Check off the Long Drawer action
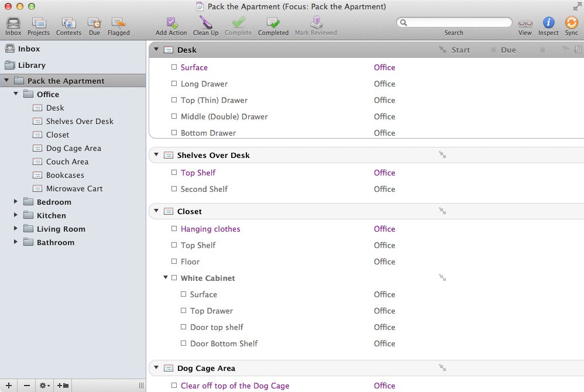 click(x=174, y=84)
